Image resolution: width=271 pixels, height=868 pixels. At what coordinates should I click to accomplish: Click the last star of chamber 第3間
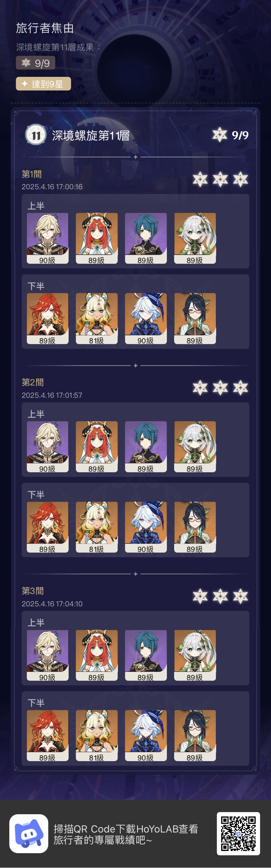[x=240, y=596]
